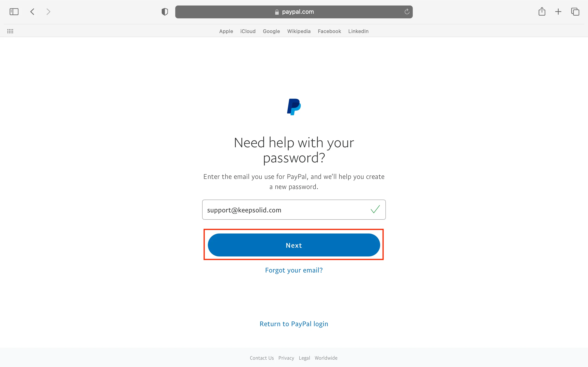Click the browser forward navigation arrow
The width and height of the screenshot is (588, 367).
pos(48,11)
